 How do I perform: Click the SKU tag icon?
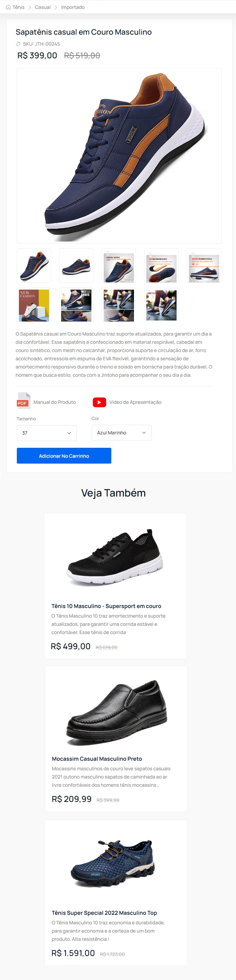[x=18, y=44]
